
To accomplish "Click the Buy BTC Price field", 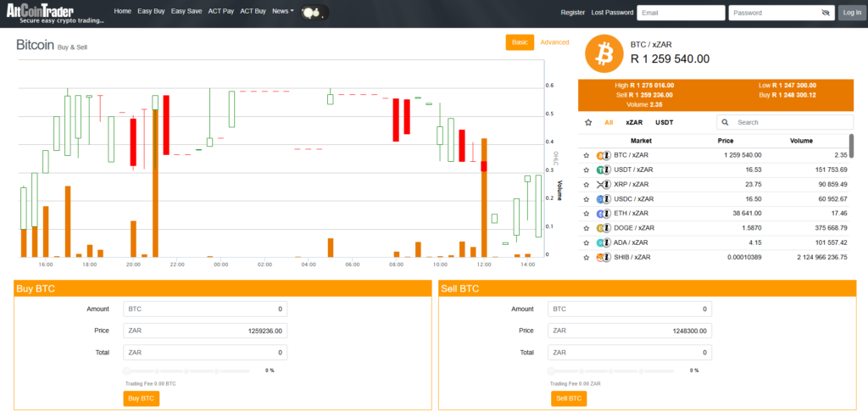I will click(x=205, y=331).
